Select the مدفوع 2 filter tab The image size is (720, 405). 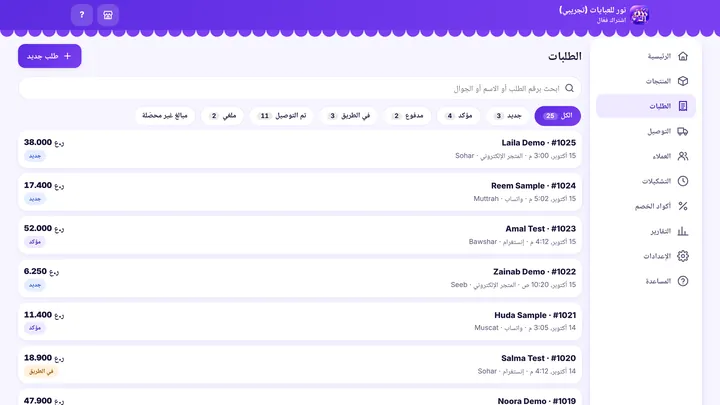point(407,116)
